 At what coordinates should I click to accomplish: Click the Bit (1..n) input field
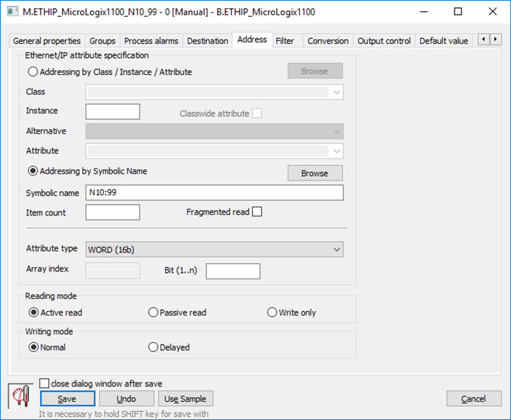[233, 271]
